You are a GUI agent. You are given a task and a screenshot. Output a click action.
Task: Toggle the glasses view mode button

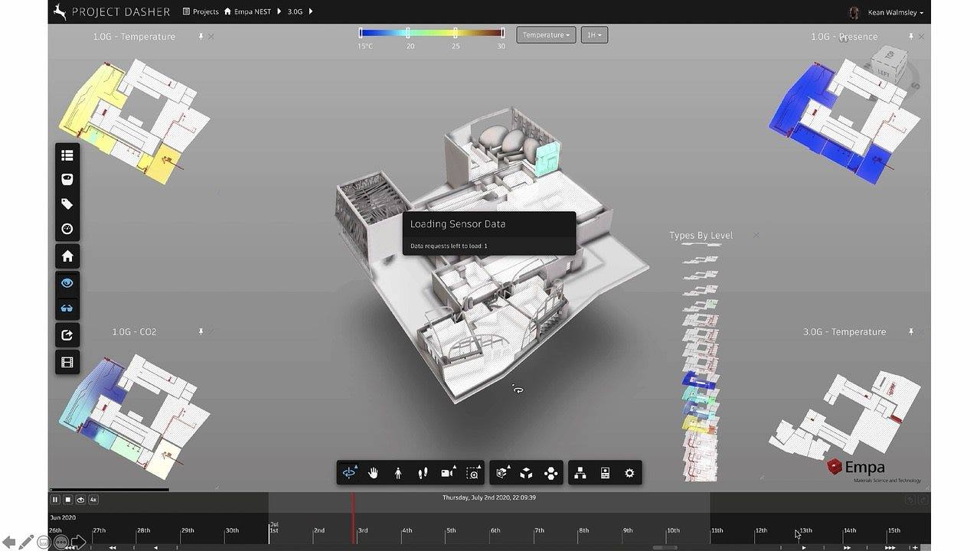point(67,308)
